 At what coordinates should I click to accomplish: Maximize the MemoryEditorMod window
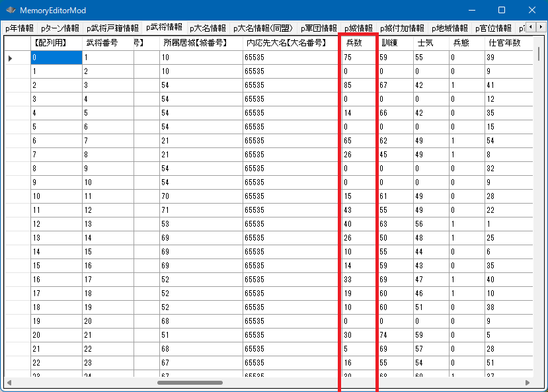[501, 11]
